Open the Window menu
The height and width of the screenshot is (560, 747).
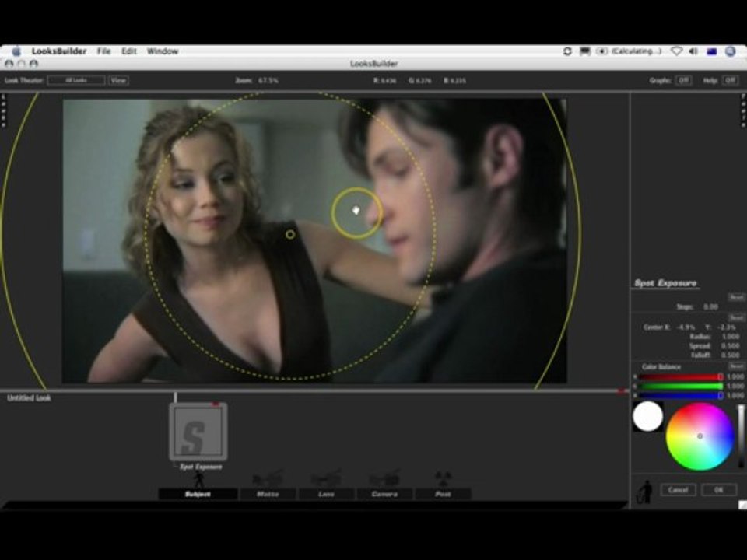pyautogui.click(x=163, y=51)
